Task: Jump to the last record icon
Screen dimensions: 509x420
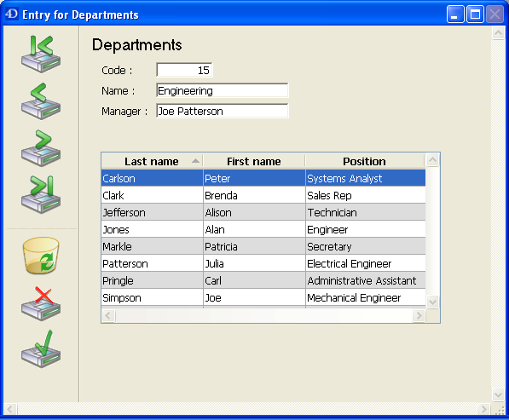Action: (41, 194)
